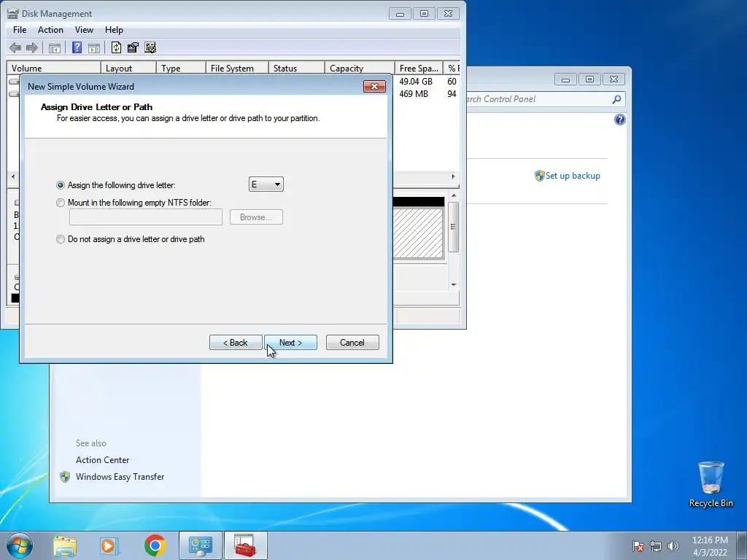Close the New Simple Volume Wizard dialog

pos(374,86)
